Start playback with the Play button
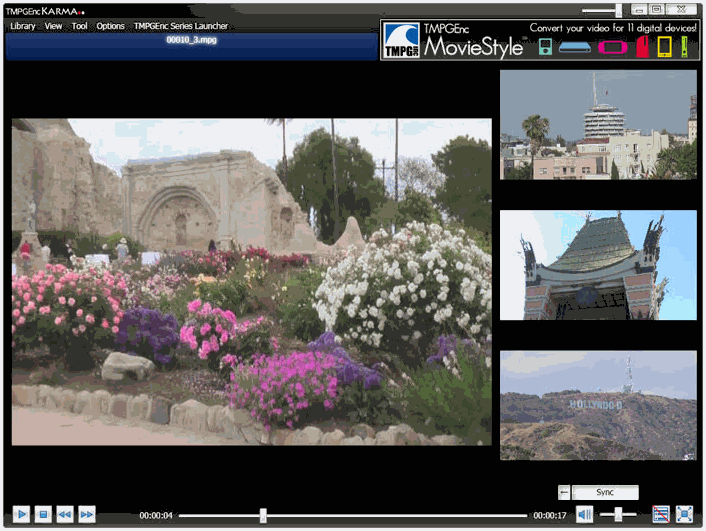The image size is (706, 531). tap(21, 514)
